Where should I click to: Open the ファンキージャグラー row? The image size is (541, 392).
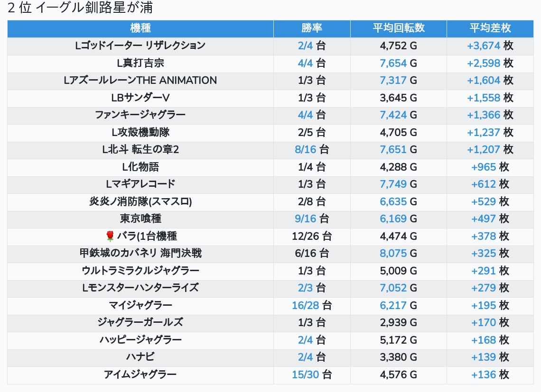click(140, 115)
